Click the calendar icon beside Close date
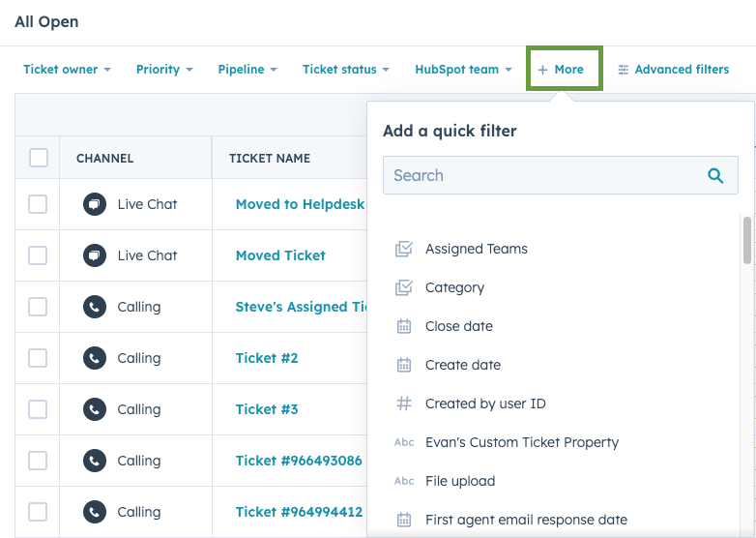The width and height of the screenshot is (756, 538). [x=404, y=326]
